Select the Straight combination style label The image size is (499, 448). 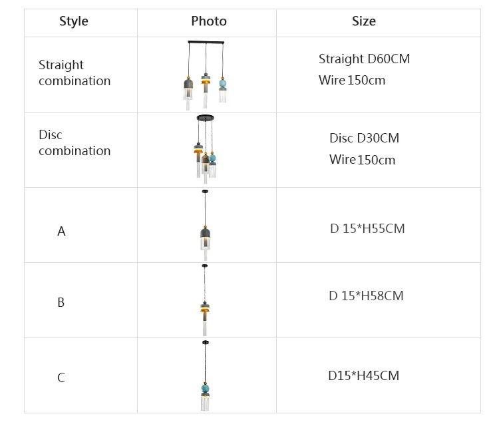coord(75,73)
